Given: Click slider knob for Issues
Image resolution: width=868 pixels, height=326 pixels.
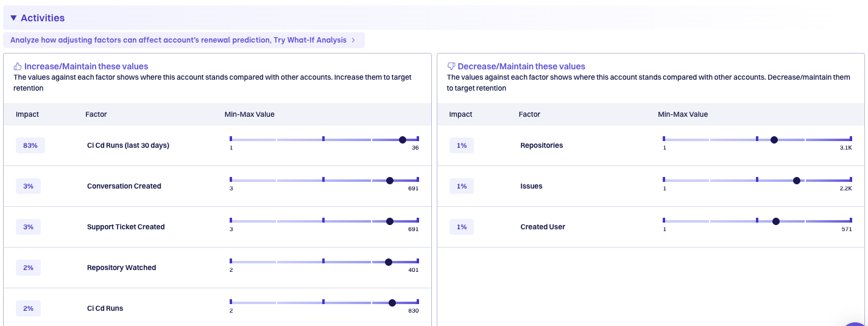Looking at the screenshot, I should [797, 181].
